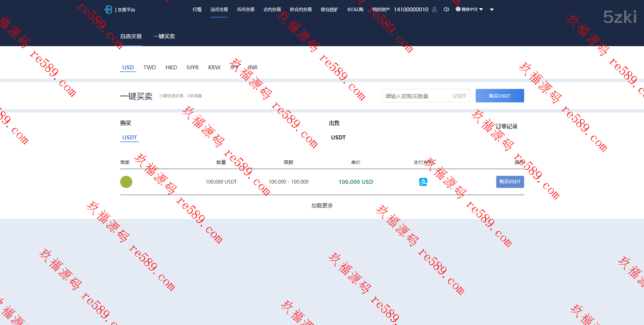644x325 pixels.
Task: Switch to the 出售 sell section
Action: (334, 123)
